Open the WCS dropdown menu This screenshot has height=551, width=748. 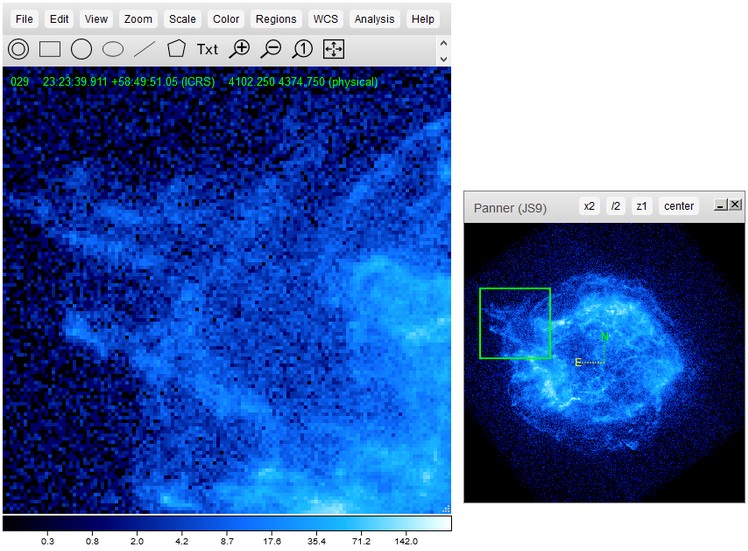click(325, 19)
